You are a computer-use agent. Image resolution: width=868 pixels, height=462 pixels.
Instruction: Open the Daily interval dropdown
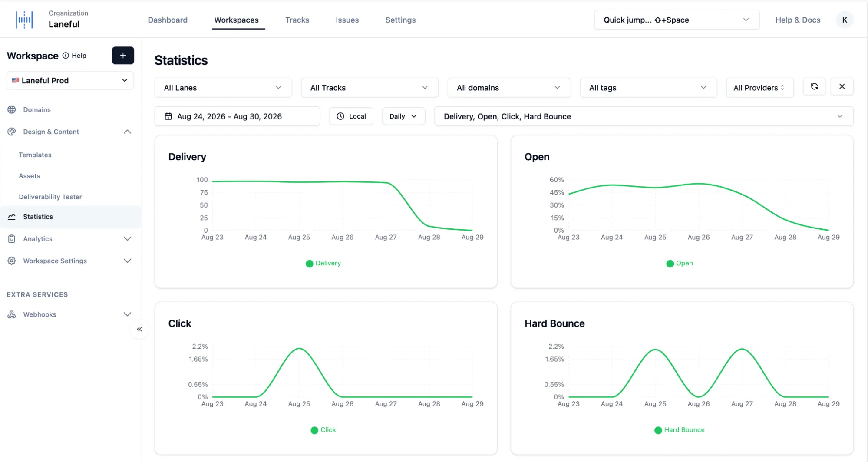click(x=403, y=116)
